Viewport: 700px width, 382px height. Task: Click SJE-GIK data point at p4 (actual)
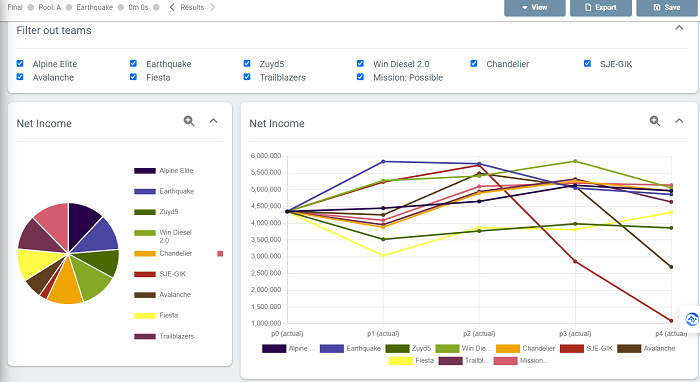tap(671, 320)
